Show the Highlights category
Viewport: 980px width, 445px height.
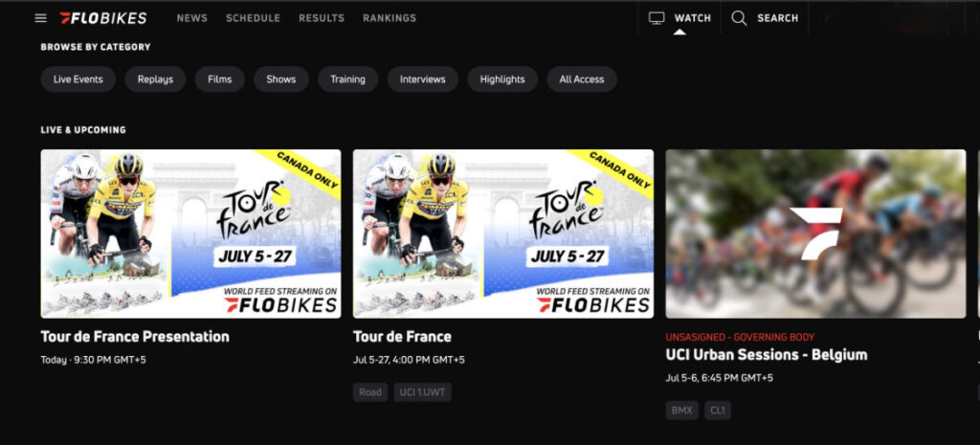pos(502,79)
